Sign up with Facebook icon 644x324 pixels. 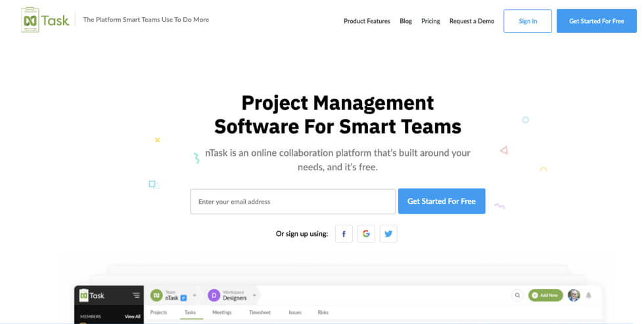[344, 234]
